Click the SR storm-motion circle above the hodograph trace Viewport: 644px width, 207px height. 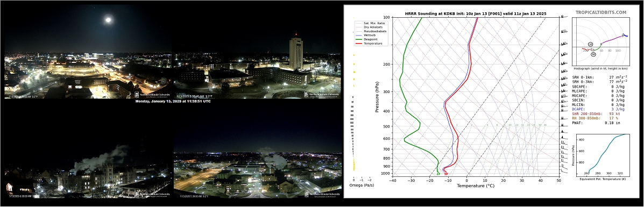coord(590,44)
